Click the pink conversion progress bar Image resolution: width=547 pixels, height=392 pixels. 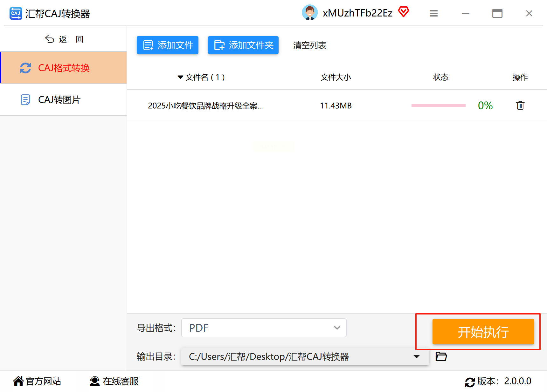(438, 105)
